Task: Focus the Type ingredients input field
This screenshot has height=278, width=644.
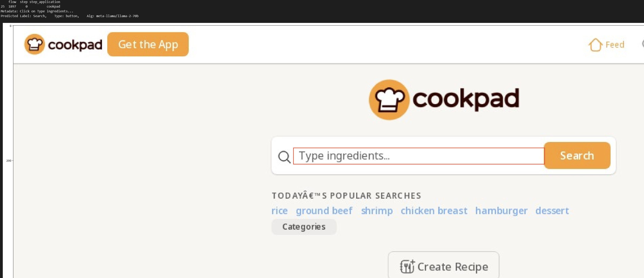Action: tap(418, 156)
